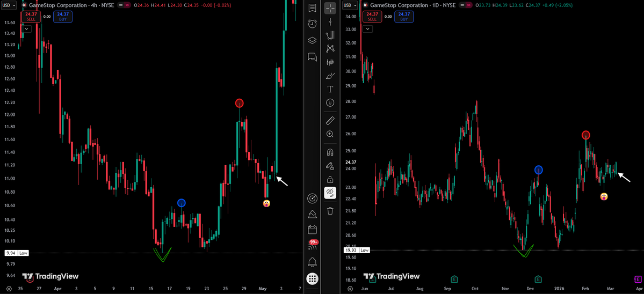The width and height of the screenshot is (644, 294).
Task: Select the blue circle drawing on 4h chart
Action: (182, 203)
